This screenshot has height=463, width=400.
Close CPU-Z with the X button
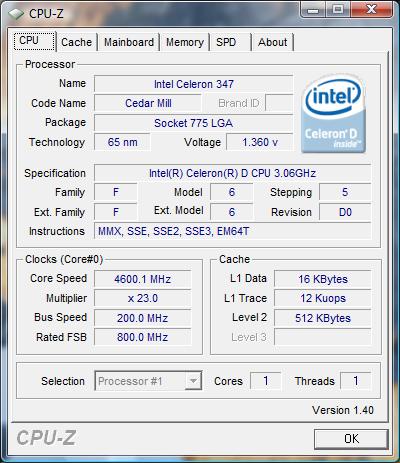pyautogui.click(x=371, y=9)
